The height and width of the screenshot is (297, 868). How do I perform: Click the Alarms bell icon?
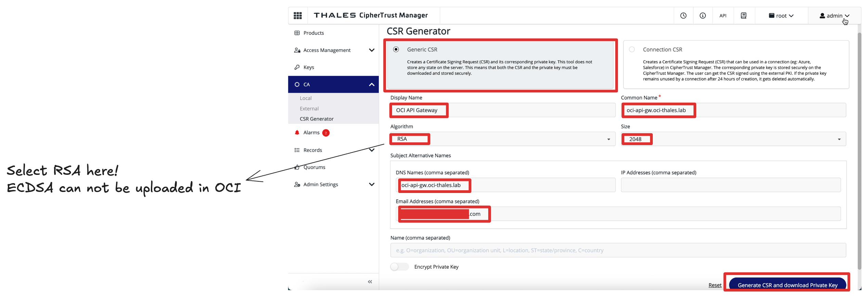(297, 133)
